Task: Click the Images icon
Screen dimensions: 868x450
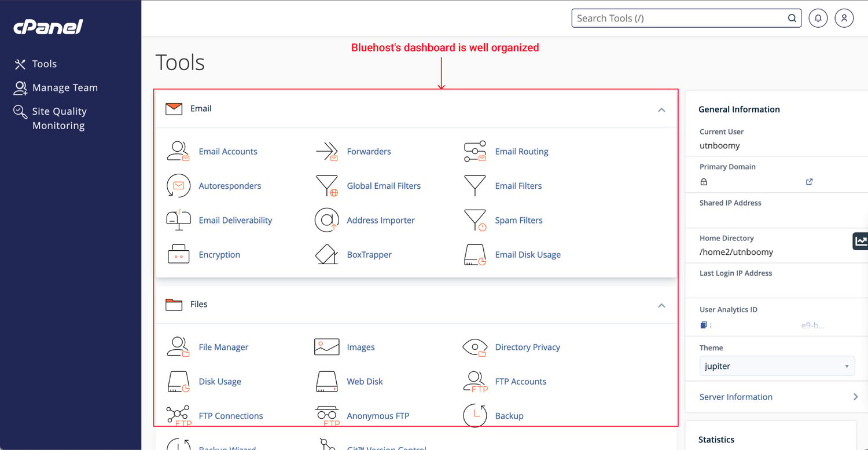Action: [327, 347]
